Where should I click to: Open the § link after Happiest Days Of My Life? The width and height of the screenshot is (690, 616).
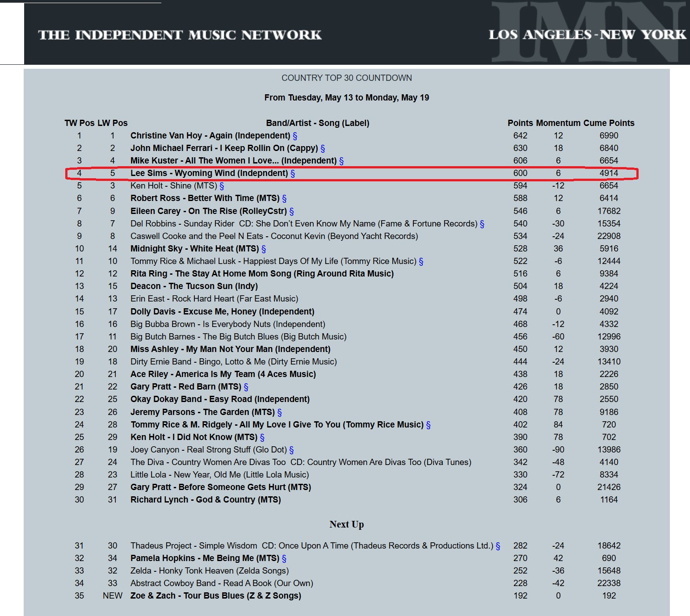point(421,261)
